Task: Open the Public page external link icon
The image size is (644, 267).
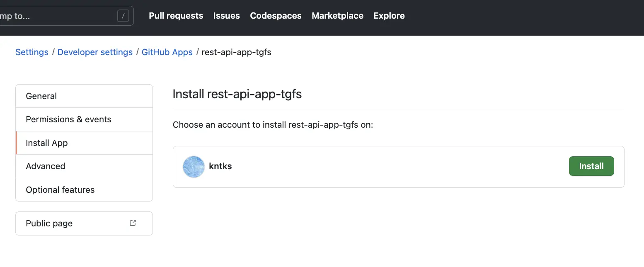Action: coord(132,223)
